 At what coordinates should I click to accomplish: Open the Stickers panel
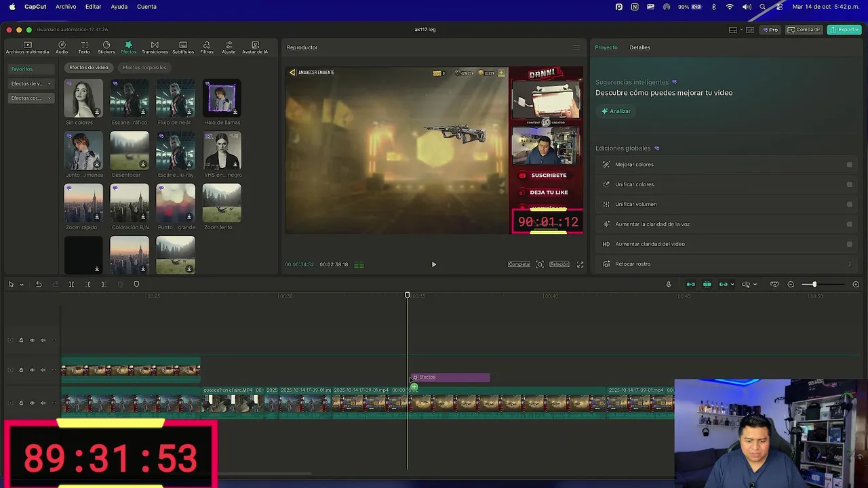coord(106,47)
